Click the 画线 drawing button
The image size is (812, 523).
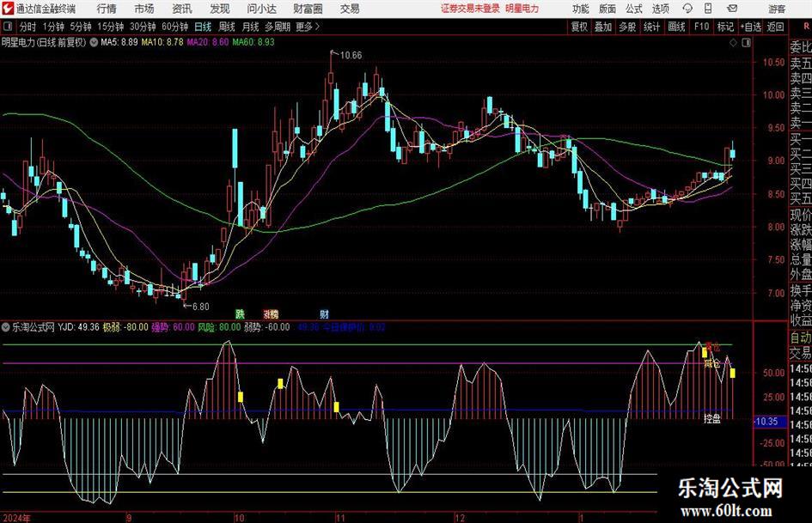tap(676, 27)
